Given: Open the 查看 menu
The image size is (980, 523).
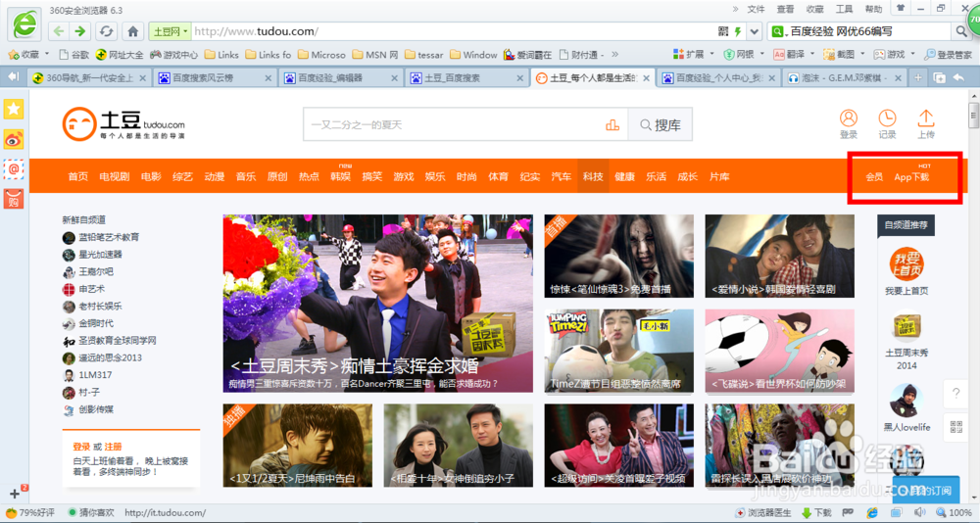Looking at the screenshot, I should [785, 9].
